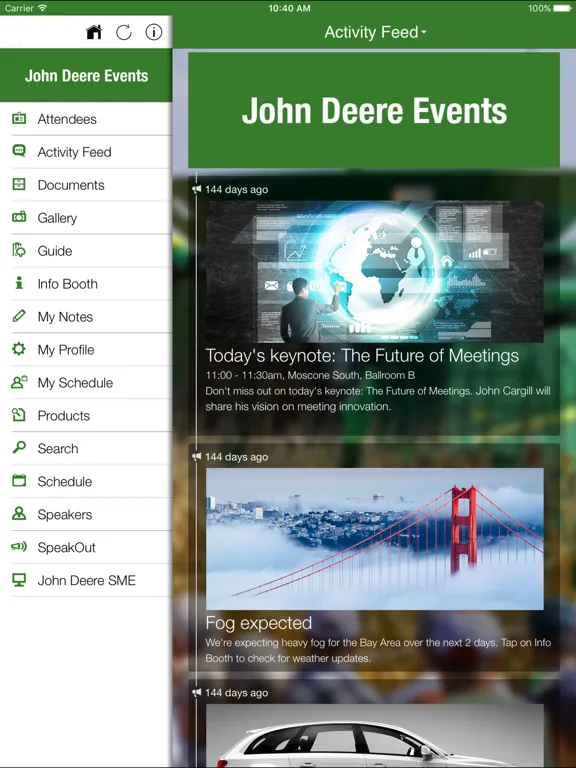Image resolution: width=576 pixels, height=768 pixels.
Task: Open the Activity Feed dropdown title
Action: (x=375, y=32)
